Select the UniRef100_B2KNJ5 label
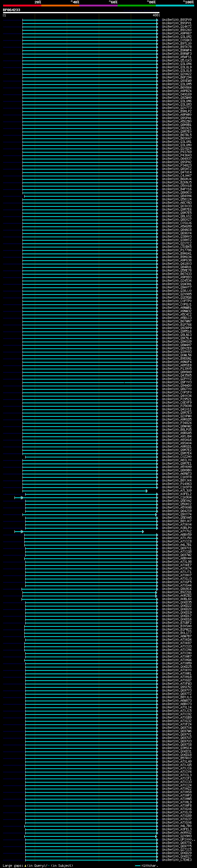This screenshot has height=868, width=197. coord(177,182)
